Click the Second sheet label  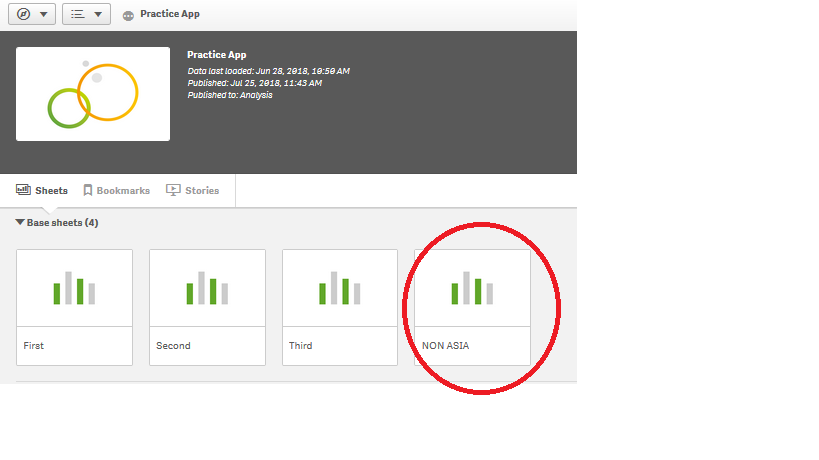coord(173,346)
